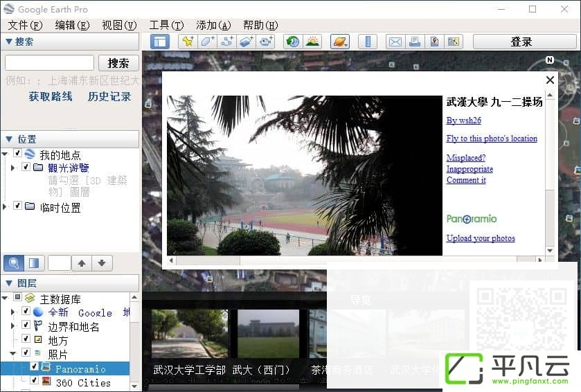The image size is (581, 392).
Task: Toggle the 临时位置 checkbox
Action: 17,205
